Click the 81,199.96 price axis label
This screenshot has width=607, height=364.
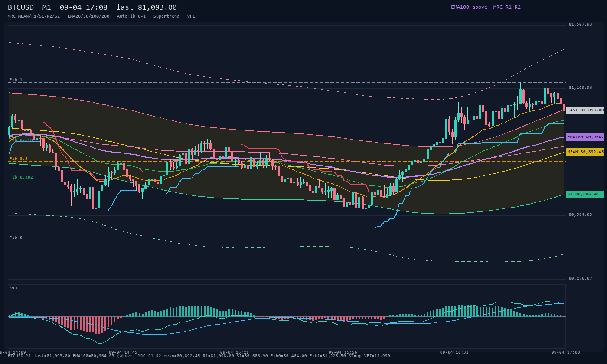coord(580,88)
